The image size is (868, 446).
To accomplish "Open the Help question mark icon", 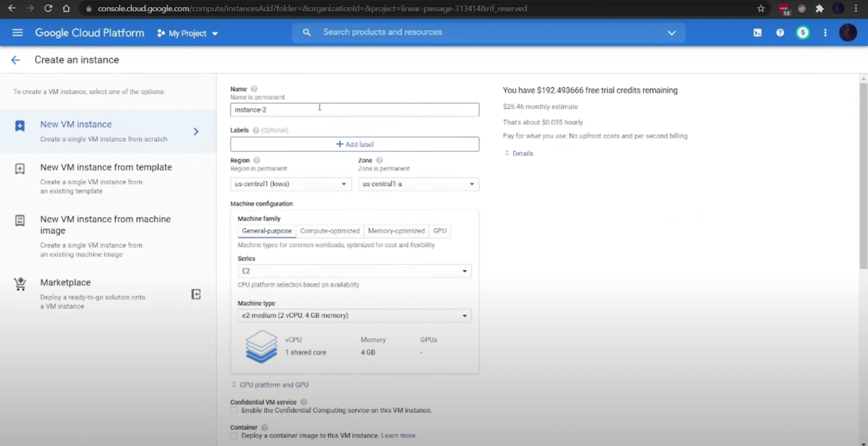I will point(779,32).
